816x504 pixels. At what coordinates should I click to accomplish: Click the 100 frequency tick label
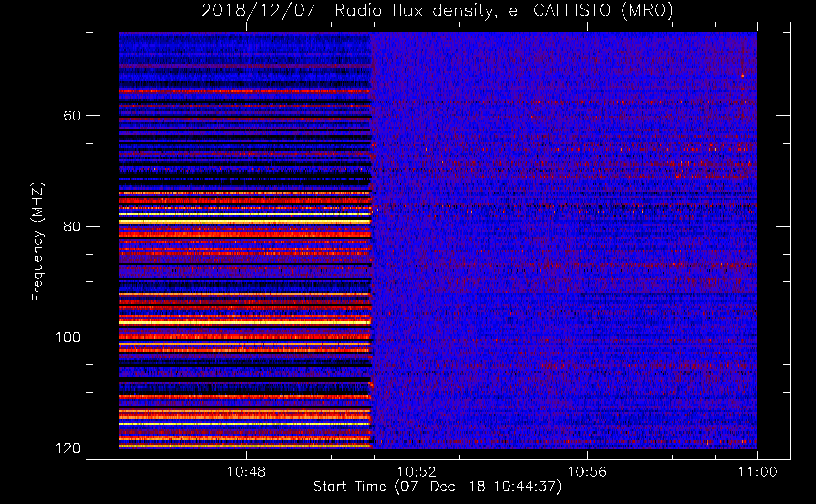pyautogui.click(x=68, y=337)
